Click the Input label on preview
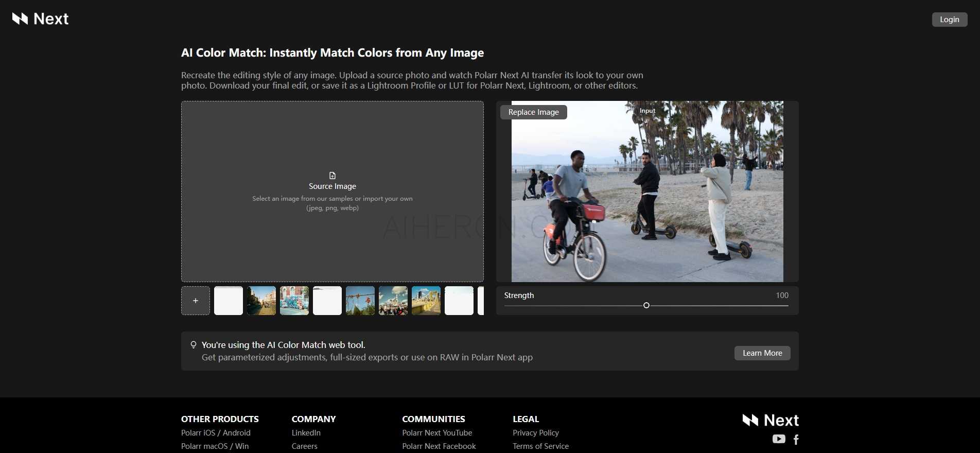This screenshot has height=453, width=980. point(647,111)
